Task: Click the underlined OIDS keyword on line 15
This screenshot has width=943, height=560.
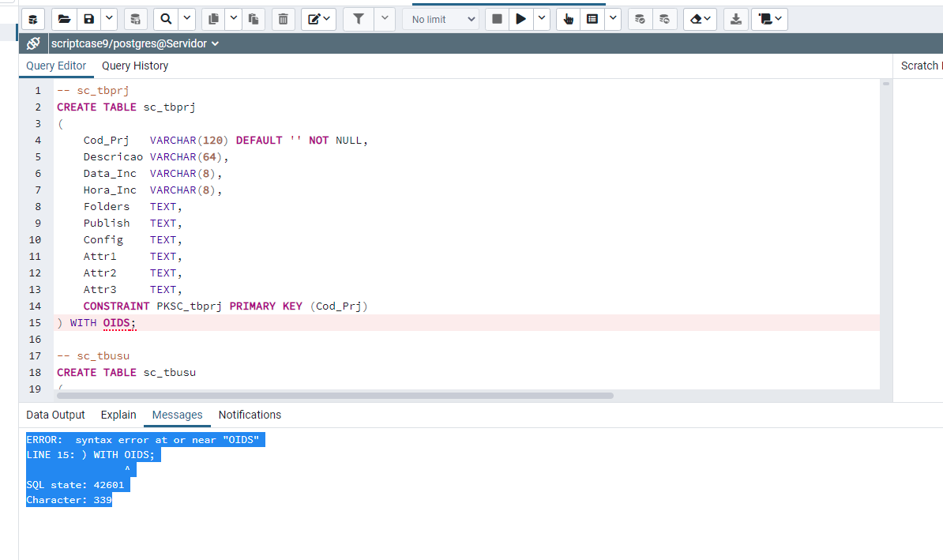Action: 116,322
